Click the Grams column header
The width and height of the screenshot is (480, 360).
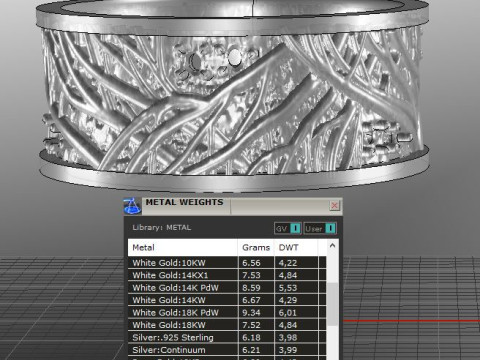pyautogui.click(x=256, y=247)
